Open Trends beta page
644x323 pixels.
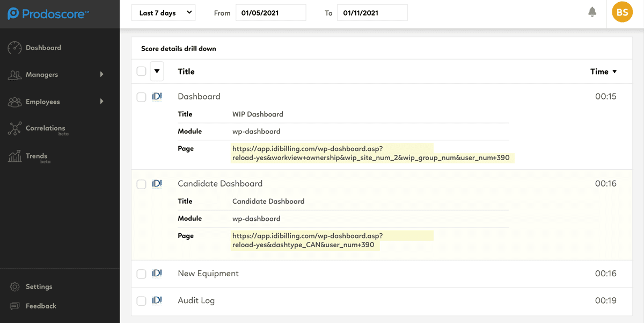coord(38,157)
